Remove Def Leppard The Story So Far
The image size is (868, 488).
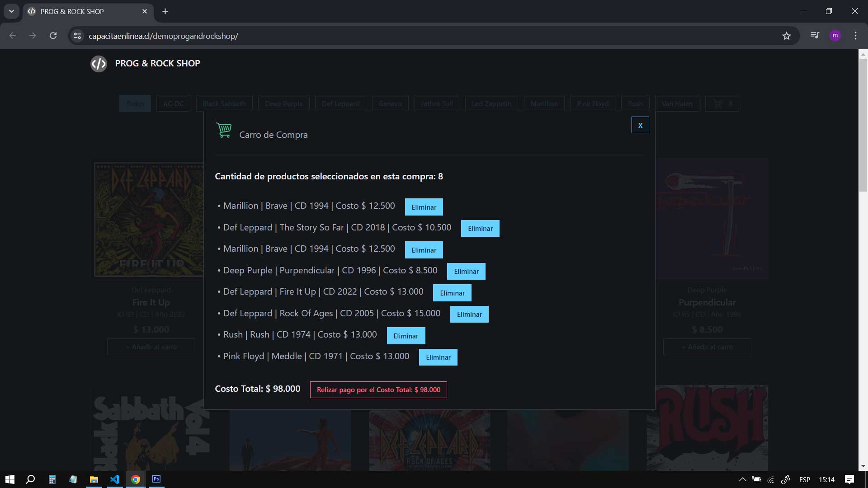480,229
